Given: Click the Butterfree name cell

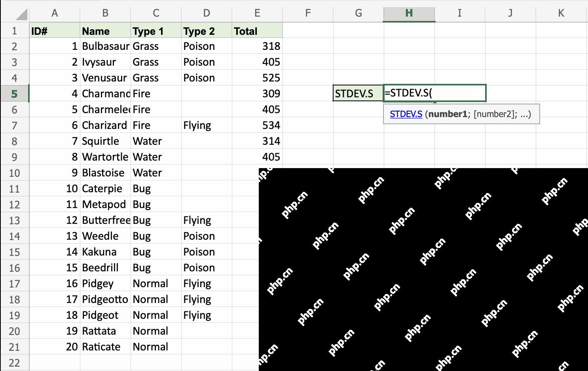Looking at the screenshot, I should point(105,220).
